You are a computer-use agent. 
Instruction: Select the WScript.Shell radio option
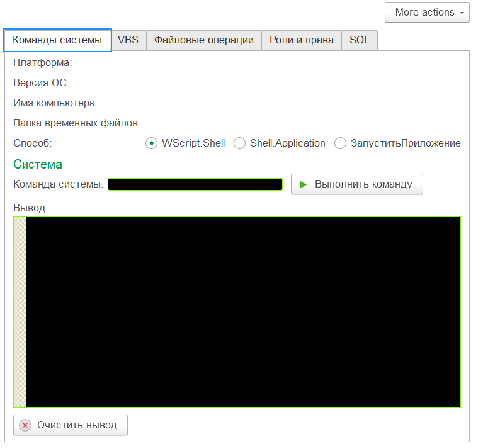pyautogui.click(x=151, y=143)
